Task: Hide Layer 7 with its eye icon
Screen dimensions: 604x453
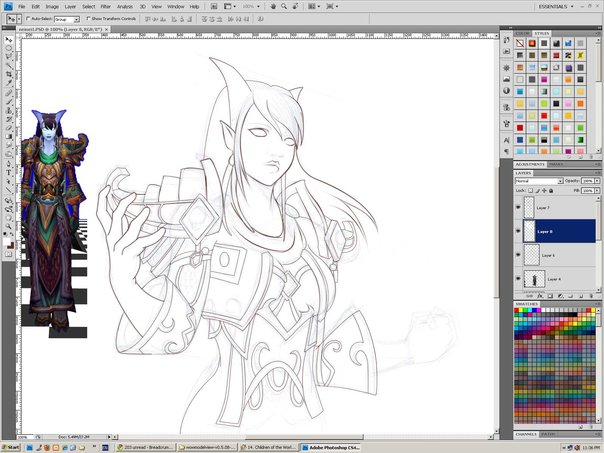Action: pyautogui.click(x=518, y=207)
